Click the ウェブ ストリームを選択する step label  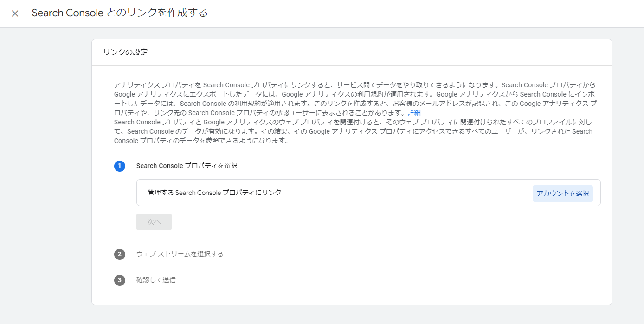click(x=180, y=254)
